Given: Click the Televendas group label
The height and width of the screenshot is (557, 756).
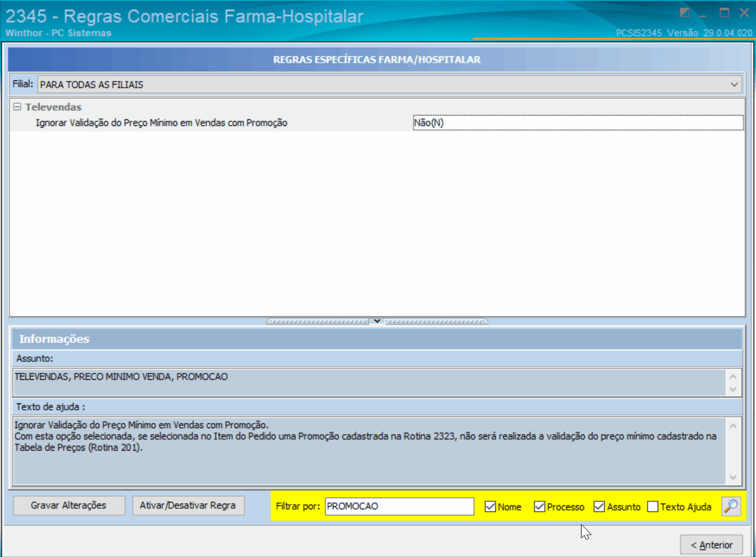Looking at the screenshot, I should [53, 107].
